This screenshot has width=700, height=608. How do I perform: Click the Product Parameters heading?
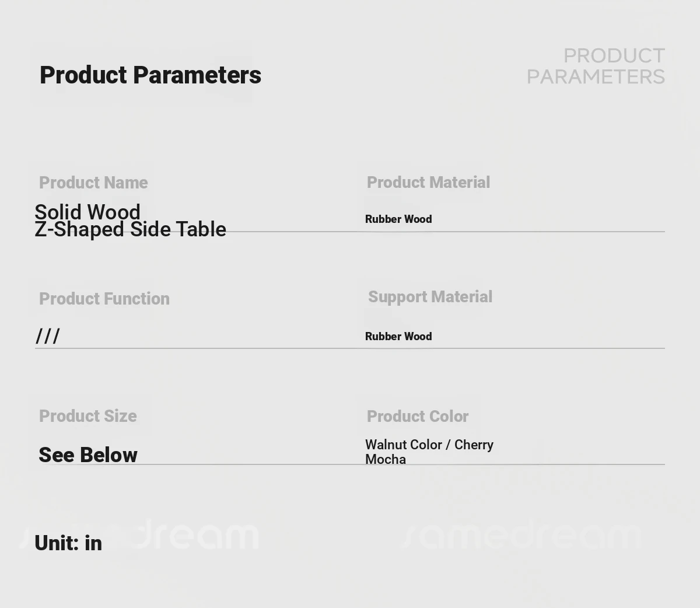click(x=150, y=75)
